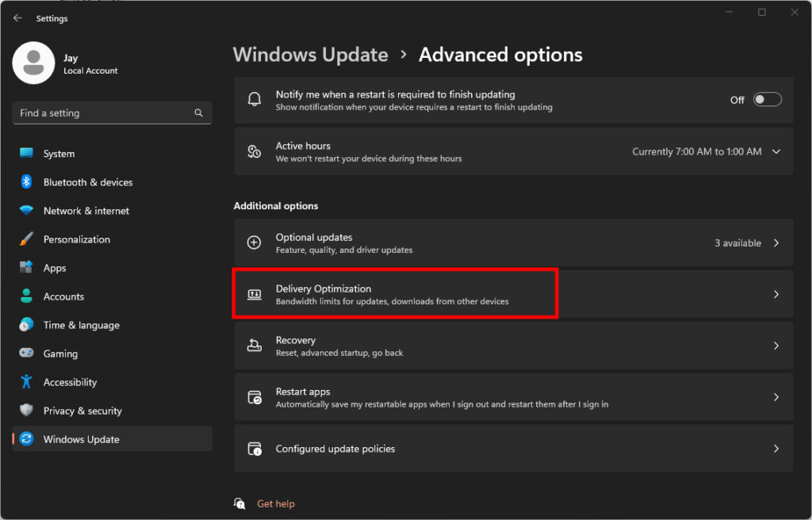Click the Get help link
The width and height of the screenshot is (812, 520).
point(275,503)
